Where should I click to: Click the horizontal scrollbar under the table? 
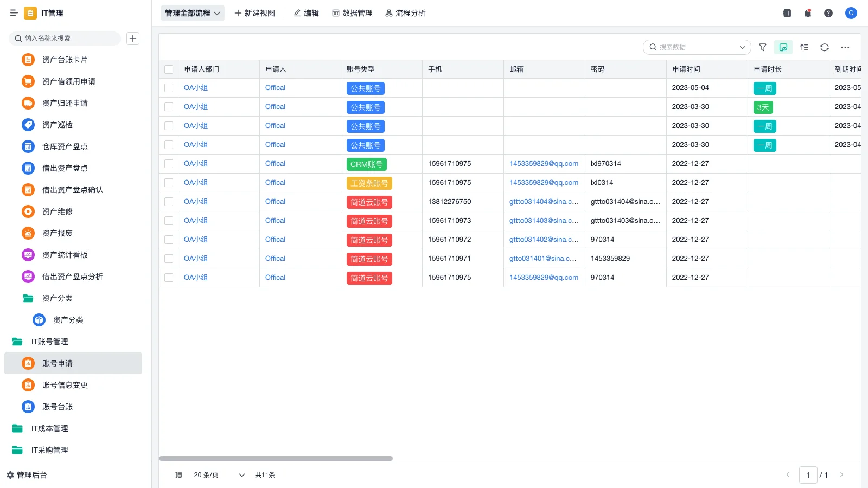coord(276,458)
